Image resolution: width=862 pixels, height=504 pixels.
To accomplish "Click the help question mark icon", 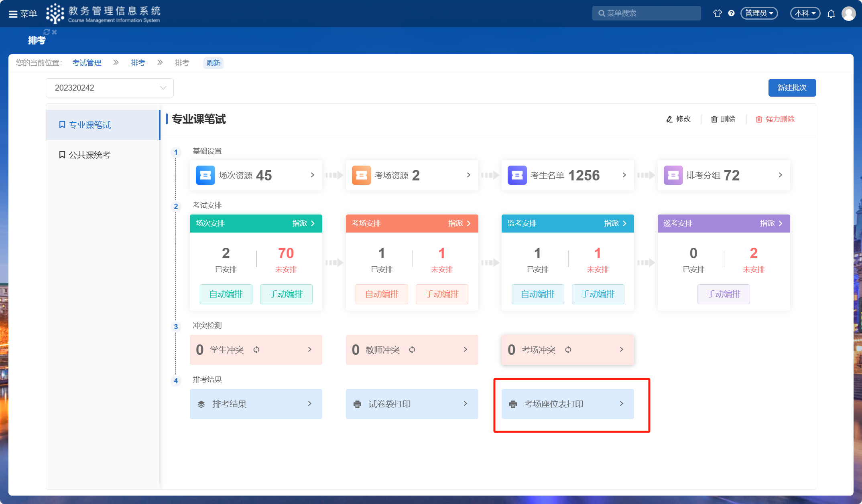I will [x=731, y=13].
